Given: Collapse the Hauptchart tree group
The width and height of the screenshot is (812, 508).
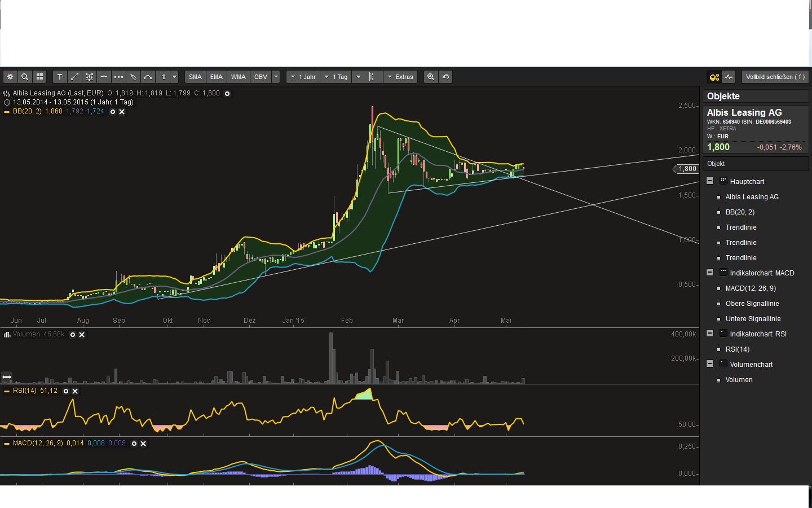Looking at the screenshot, I should (710, 181).
